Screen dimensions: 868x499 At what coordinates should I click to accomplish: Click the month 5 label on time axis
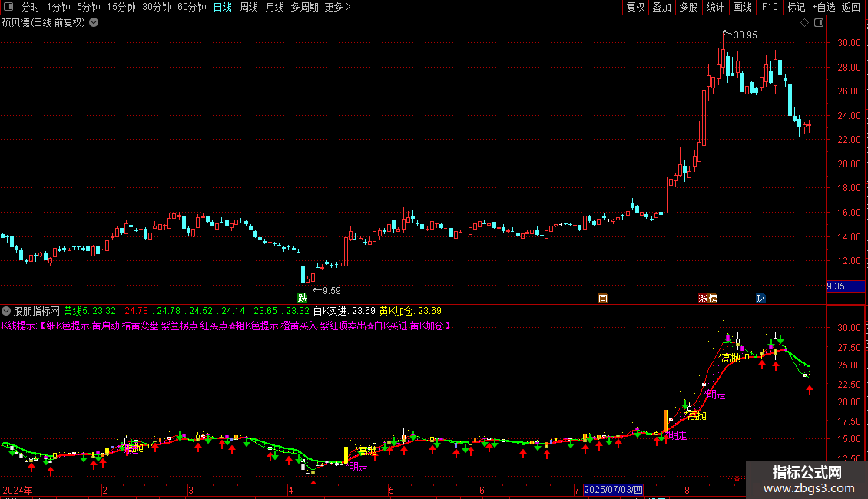391,490
